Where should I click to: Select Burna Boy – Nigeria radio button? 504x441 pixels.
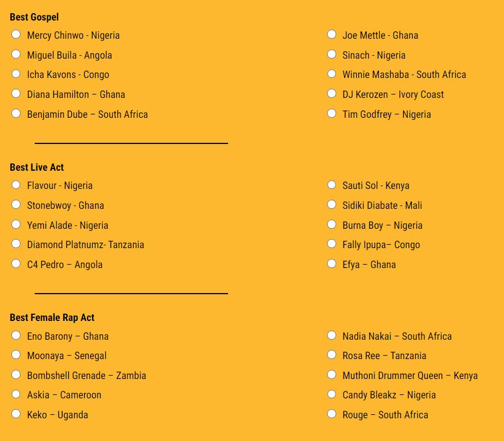point(332,225)
